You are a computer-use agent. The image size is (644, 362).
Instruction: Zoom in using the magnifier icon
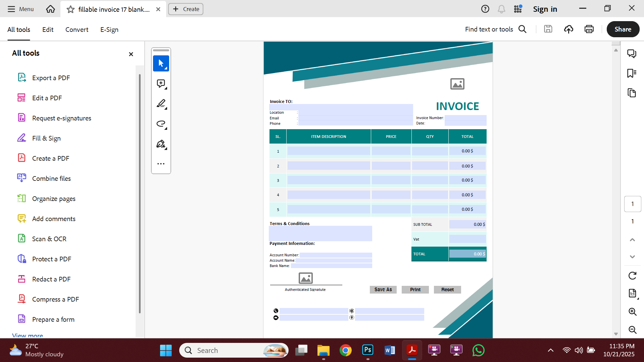(633, 312)
